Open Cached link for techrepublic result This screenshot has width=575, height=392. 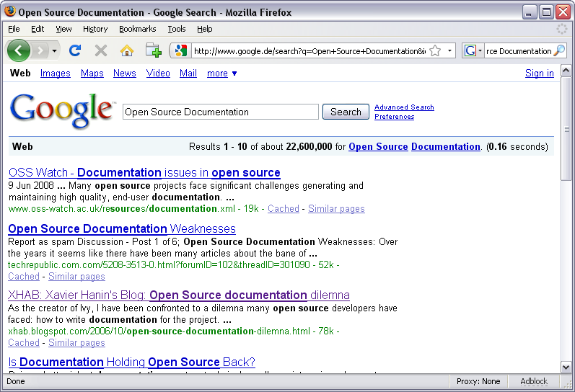pos(24,276)
